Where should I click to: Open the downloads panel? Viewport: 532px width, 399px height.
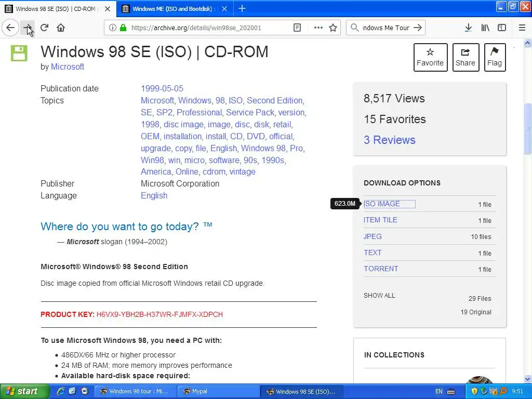(x=468, y=28)
